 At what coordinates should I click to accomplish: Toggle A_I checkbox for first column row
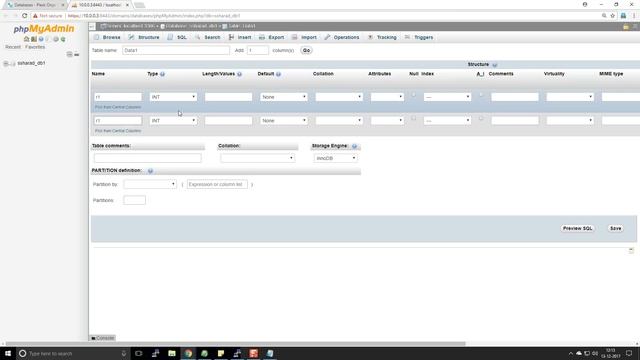click(x=481, y=95)
